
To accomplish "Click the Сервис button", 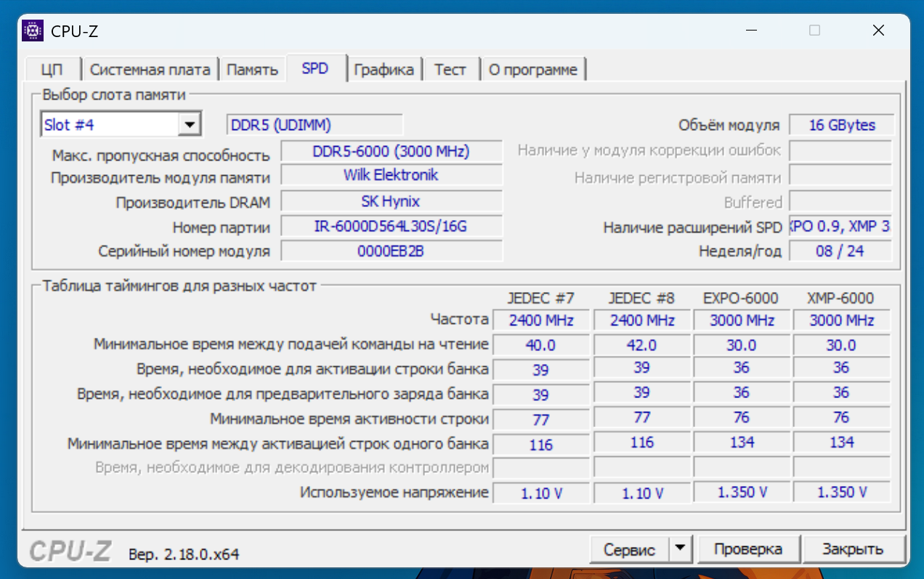I will 630,549.
